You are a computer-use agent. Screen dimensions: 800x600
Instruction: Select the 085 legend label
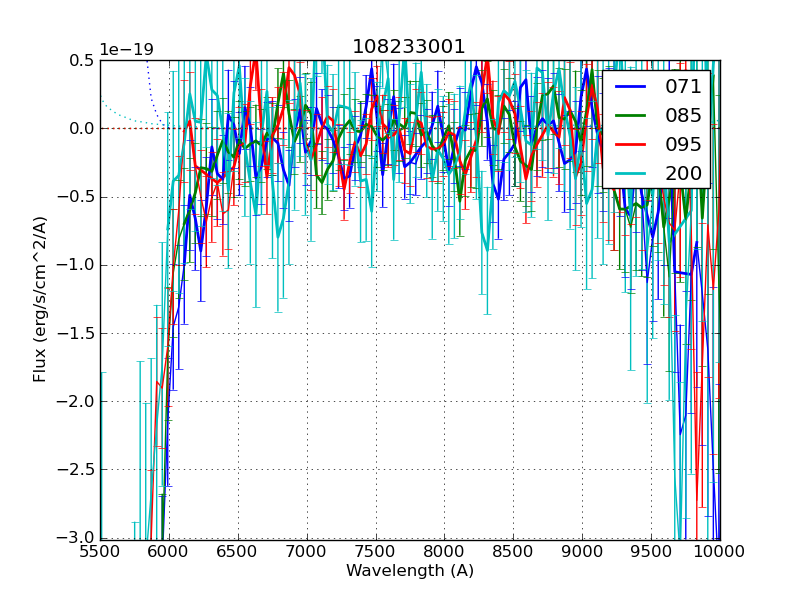(x=683, y=116)
